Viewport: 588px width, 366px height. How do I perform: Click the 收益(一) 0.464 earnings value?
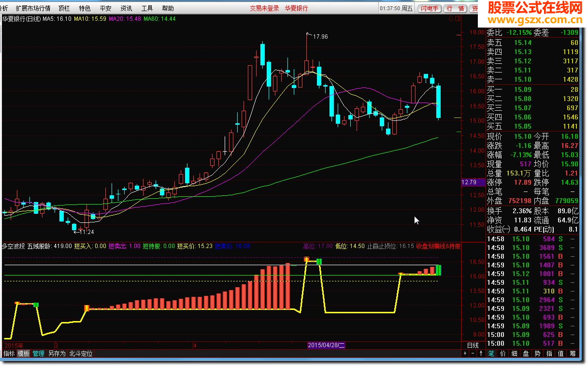tap(509, 229)
